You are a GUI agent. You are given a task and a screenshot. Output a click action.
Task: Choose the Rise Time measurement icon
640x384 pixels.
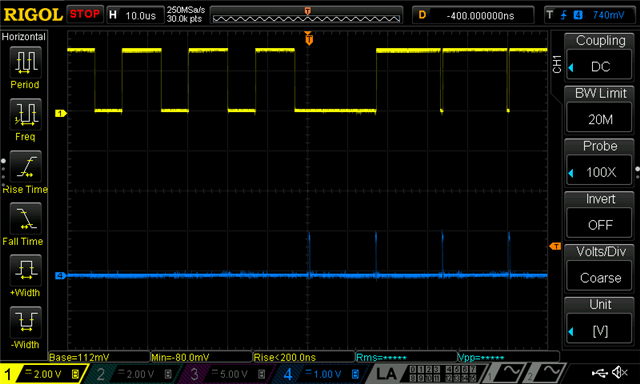[25, 166]
